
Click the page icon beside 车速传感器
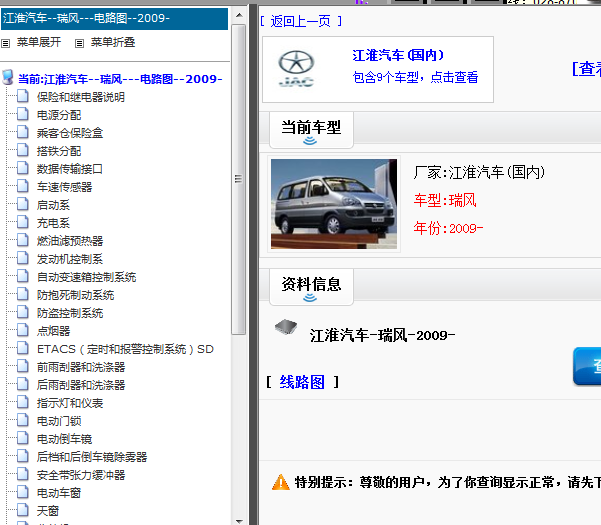[23, 186]
